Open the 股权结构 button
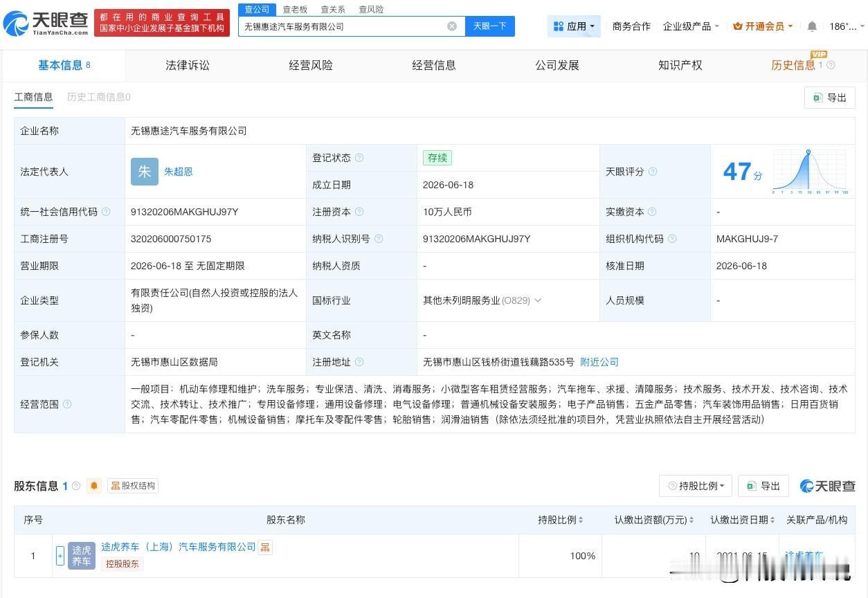 (133, 486)
